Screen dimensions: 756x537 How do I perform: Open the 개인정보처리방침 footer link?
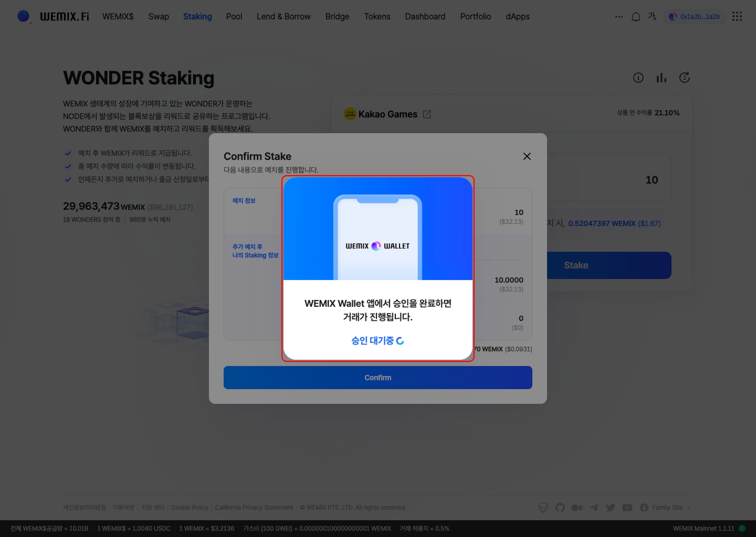coord(84,507)
